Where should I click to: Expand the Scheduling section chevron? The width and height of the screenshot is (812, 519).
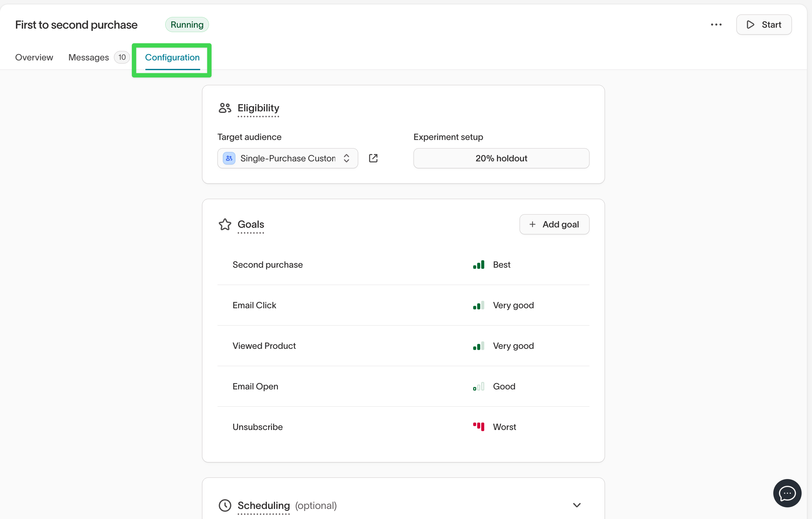pos(577,505)
